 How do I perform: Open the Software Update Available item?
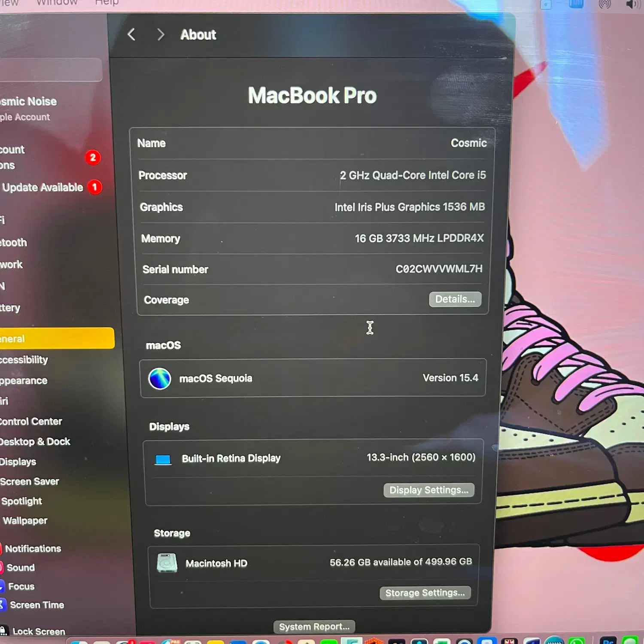pyautogui.click(x=43, y=187)
